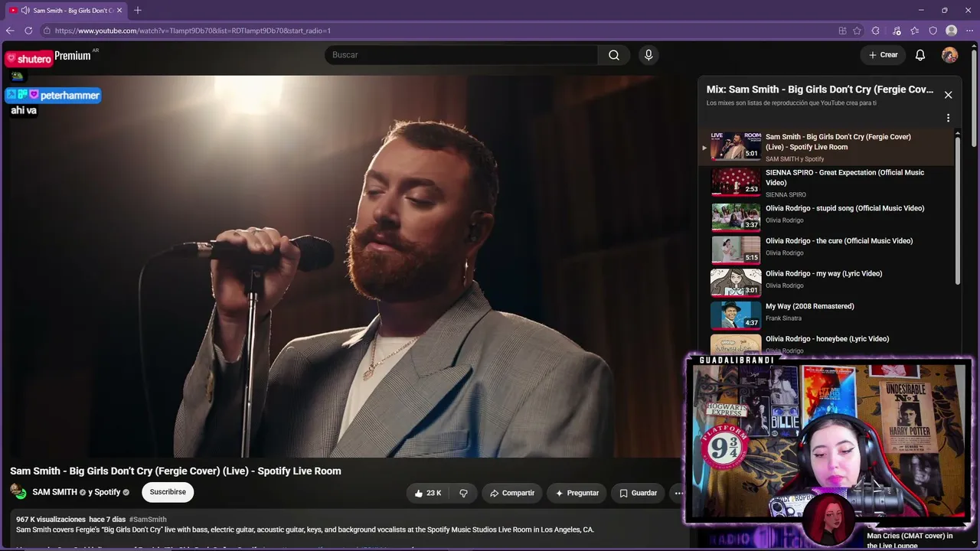Click the Mix playlist header title
980x551 pixels.
tap(819, 90)
